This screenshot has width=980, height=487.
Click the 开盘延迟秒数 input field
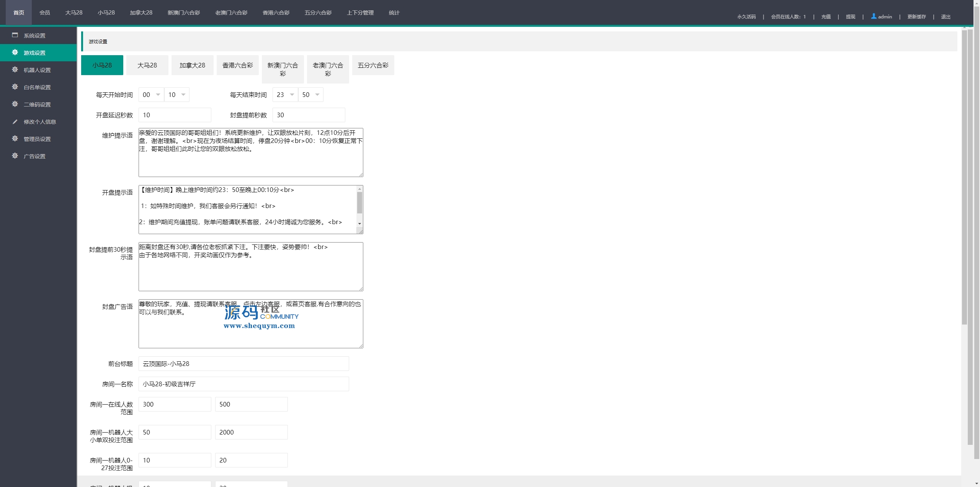click(x=175, y=115)
